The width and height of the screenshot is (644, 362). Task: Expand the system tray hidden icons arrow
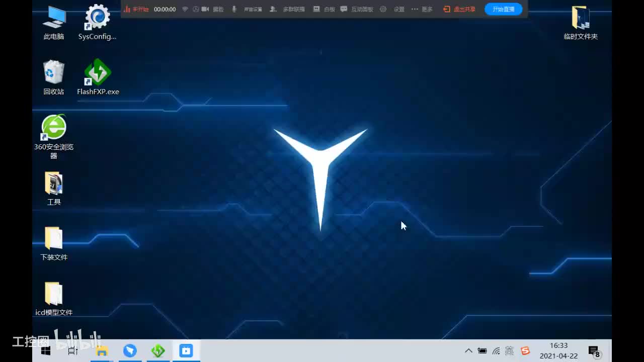coord(468,351)
